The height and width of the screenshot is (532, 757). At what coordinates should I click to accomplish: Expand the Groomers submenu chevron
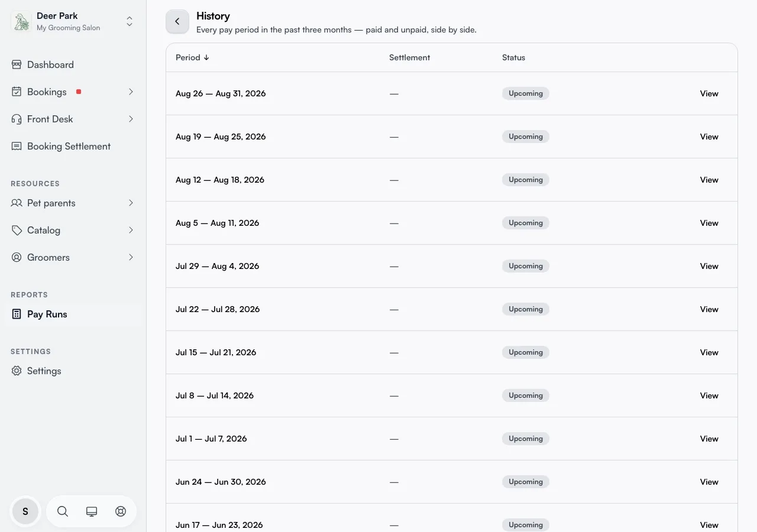(131, 257)
